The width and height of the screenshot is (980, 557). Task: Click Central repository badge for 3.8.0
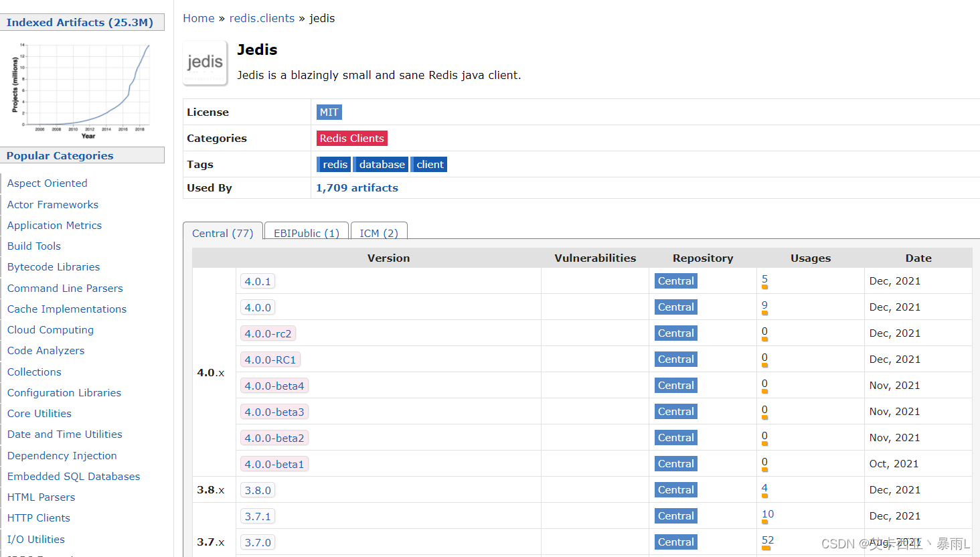point(676,490)
